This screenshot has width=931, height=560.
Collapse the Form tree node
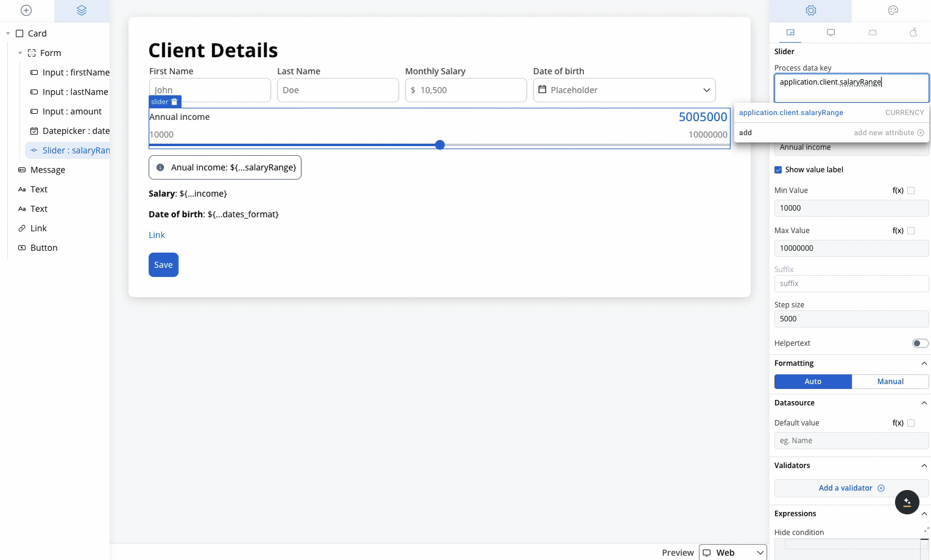click(20, 53)
